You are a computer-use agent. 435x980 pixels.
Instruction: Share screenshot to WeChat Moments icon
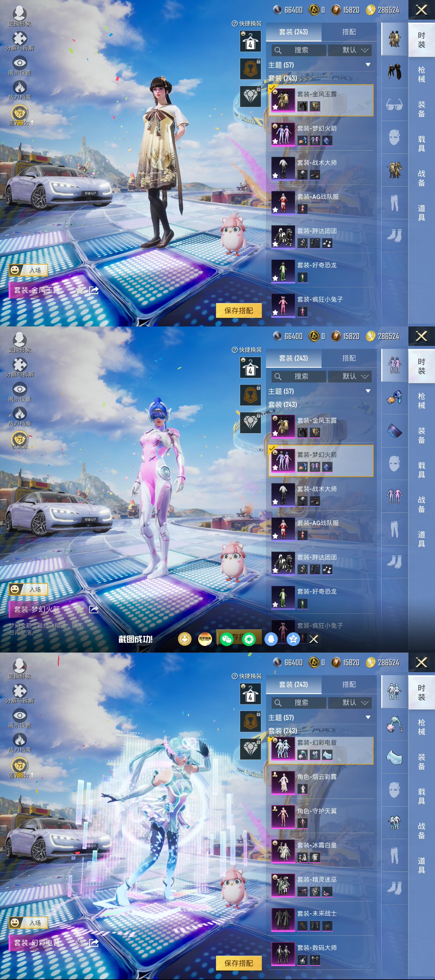249,639
